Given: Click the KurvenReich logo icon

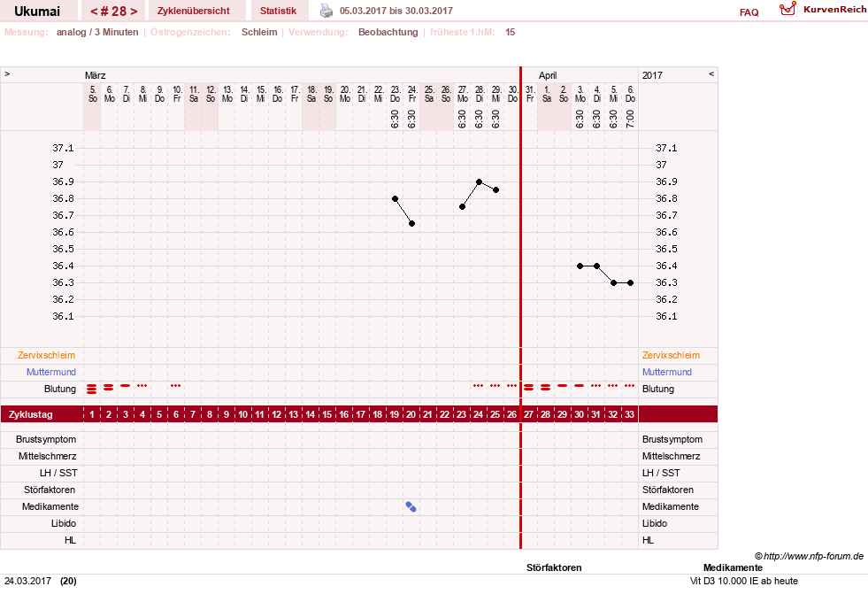Looking at the screenshot, I should pos(787,9).
